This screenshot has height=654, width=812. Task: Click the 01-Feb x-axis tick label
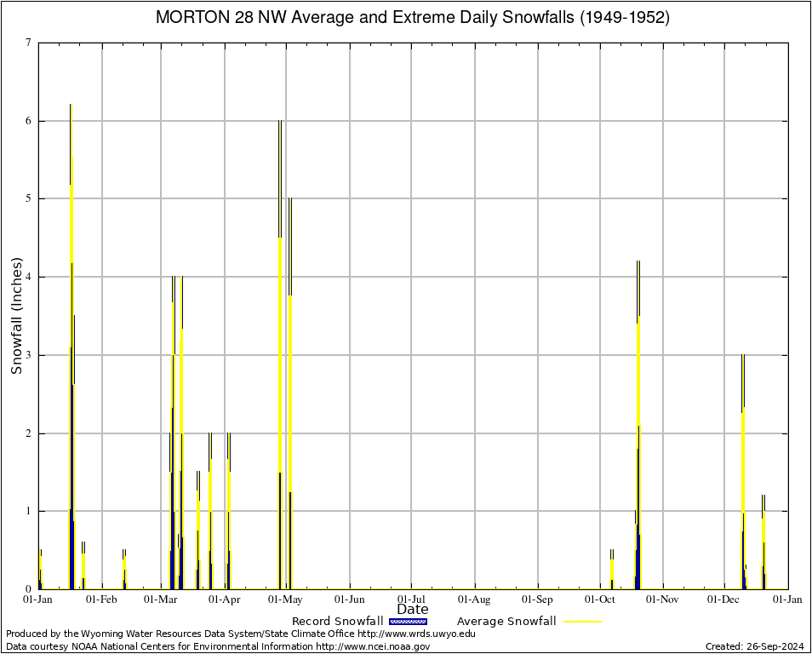[x=101, y=599]
